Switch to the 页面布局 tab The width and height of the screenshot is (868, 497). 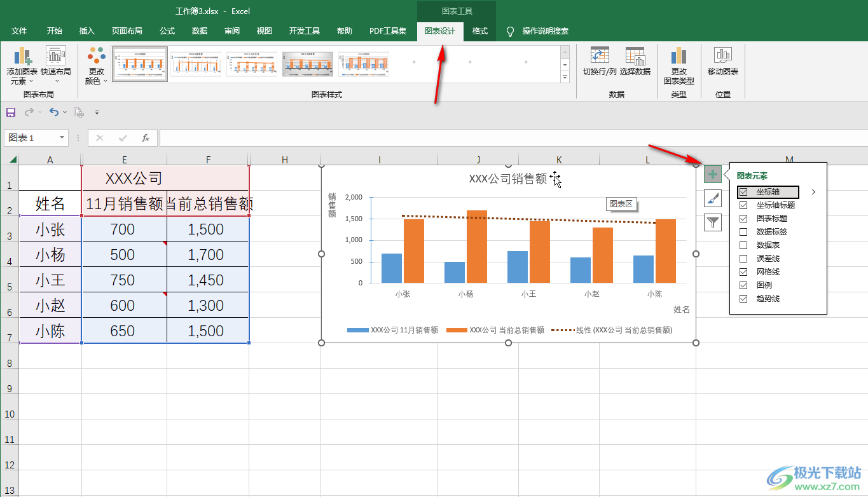point(127,31)
